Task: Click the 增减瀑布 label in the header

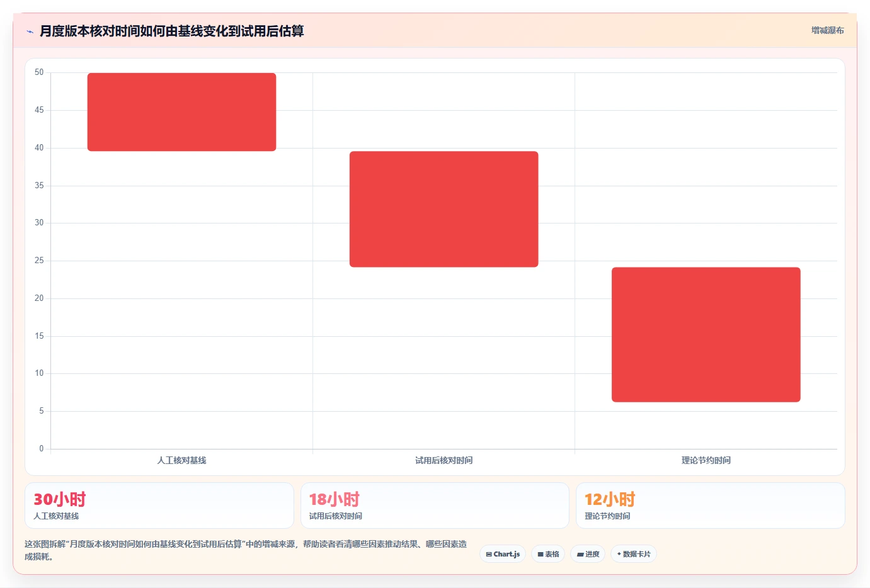Action: pyautogui.click(x=827, y=30)
